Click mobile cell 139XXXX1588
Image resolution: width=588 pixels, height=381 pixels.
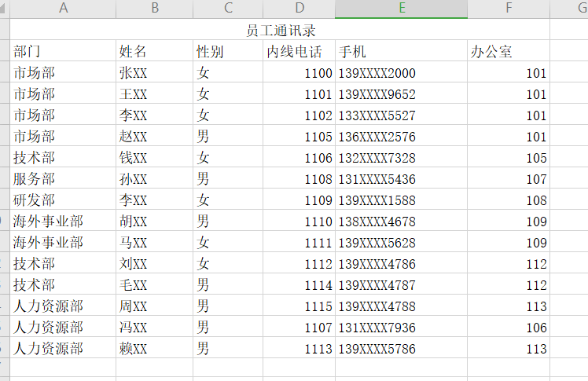pyautogui.click(x=401, y=200)
